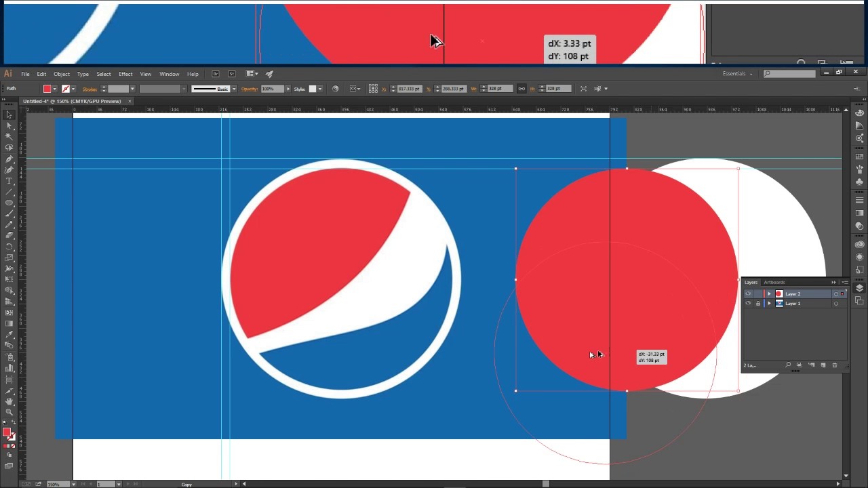
Task: Open the Layers panel options menu
Action: 844,282
